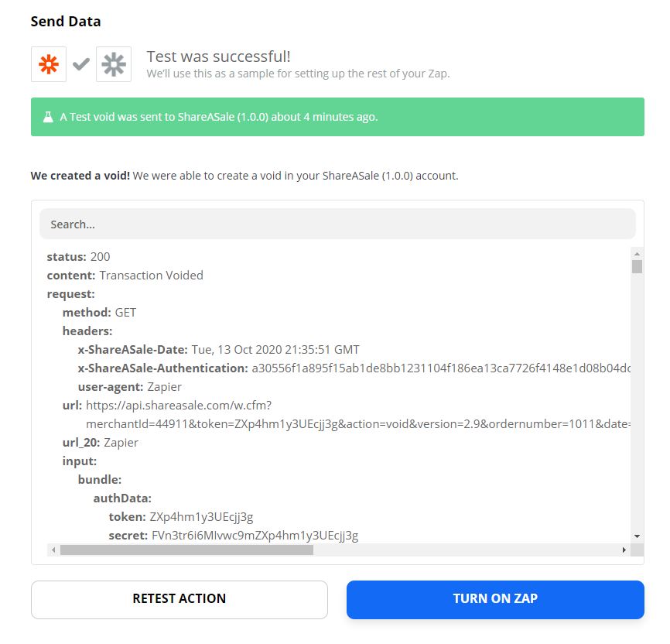Click the Transaction Voided content value

pos(152,276)
